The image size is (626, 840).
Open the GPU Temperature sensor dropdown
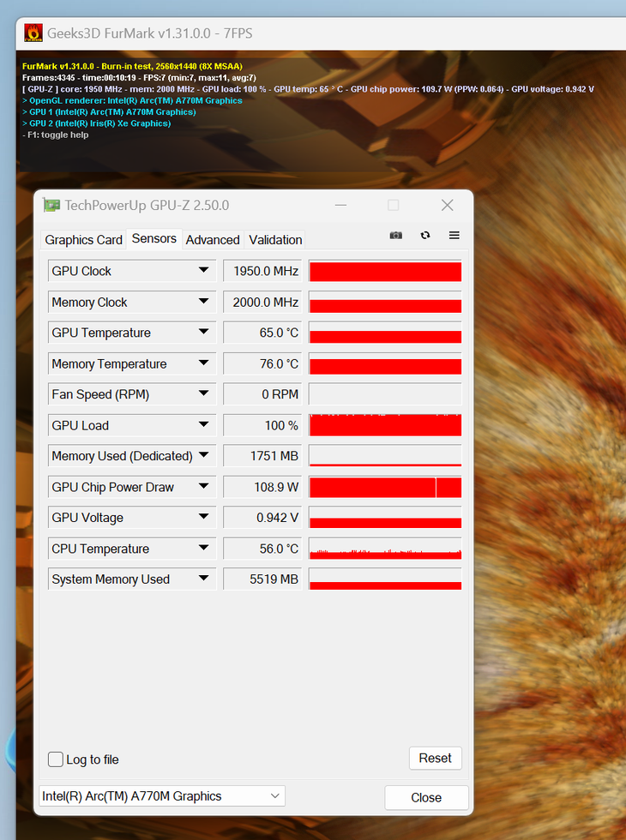(x=204, y=332)
